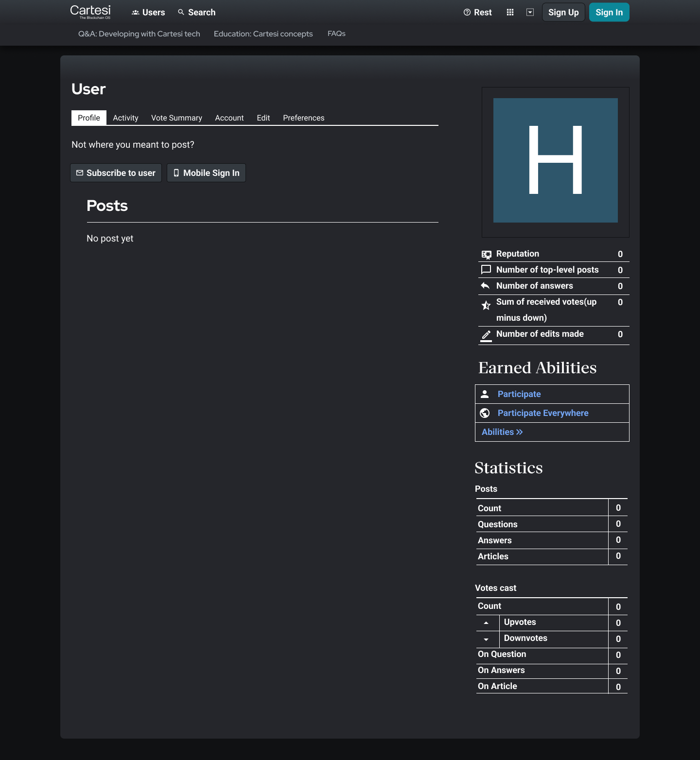
Task: Open the Participate ability link
Action: click(x=519, y=394)
